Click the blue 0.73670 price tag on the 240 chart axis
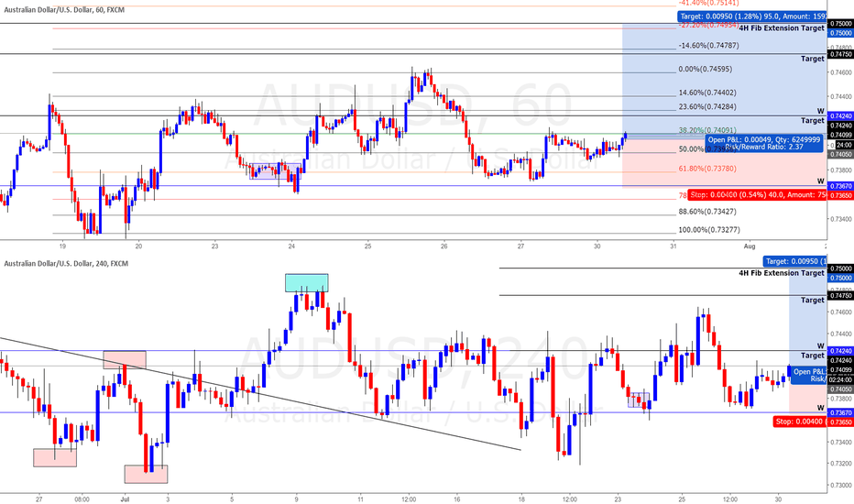This screenshot has height=504, width=854. point(840,413)
